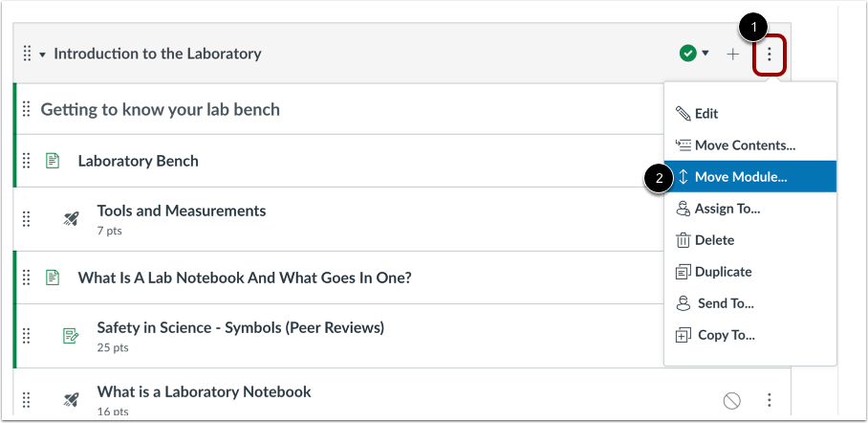
Task: Choose Delete from the module menu
Action: 714,240
